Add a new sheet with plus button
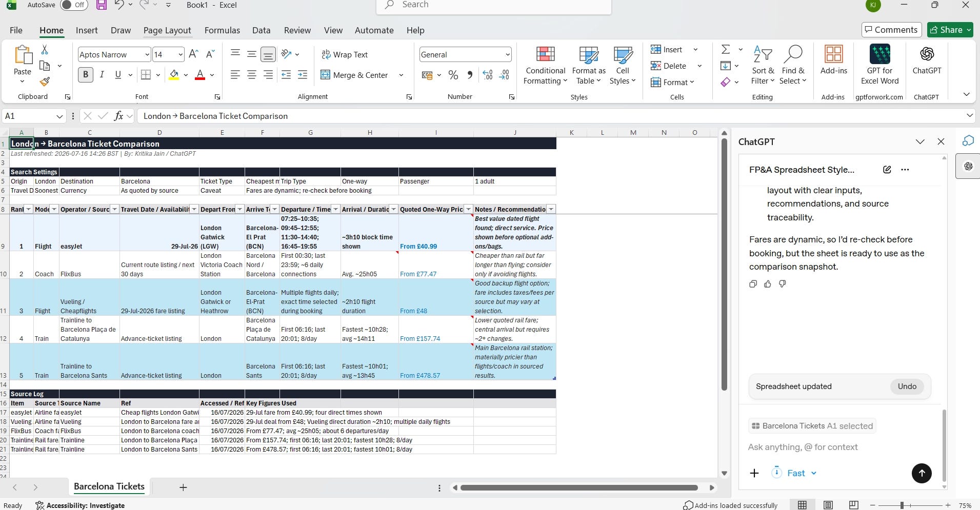The height and width of the screenshot is (510, 980). tap(183, 487)
